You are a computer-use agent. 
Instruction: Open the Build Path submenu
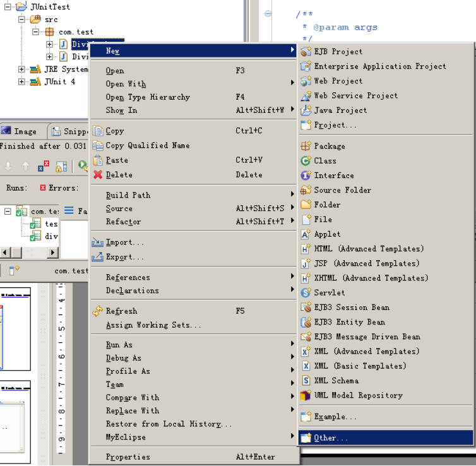click(193, 195)
